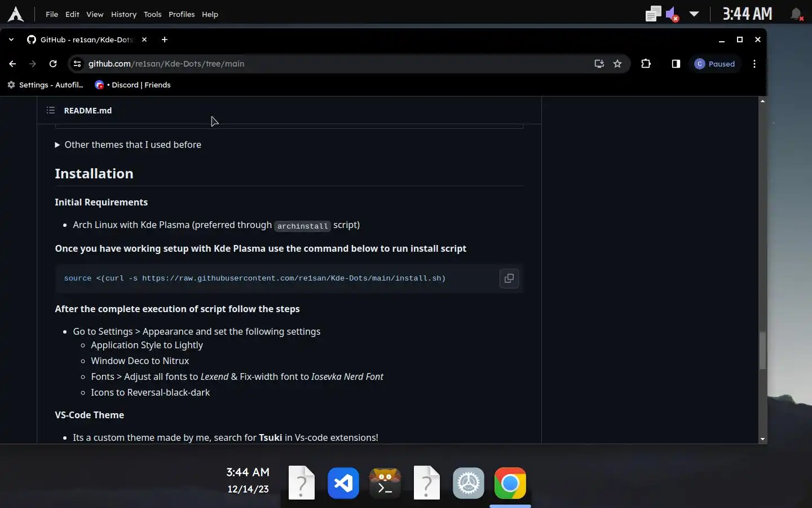Viewport: 812px width, 508px height.
Task: Minimize the Chrome window
Action: (x=722, y=40)
